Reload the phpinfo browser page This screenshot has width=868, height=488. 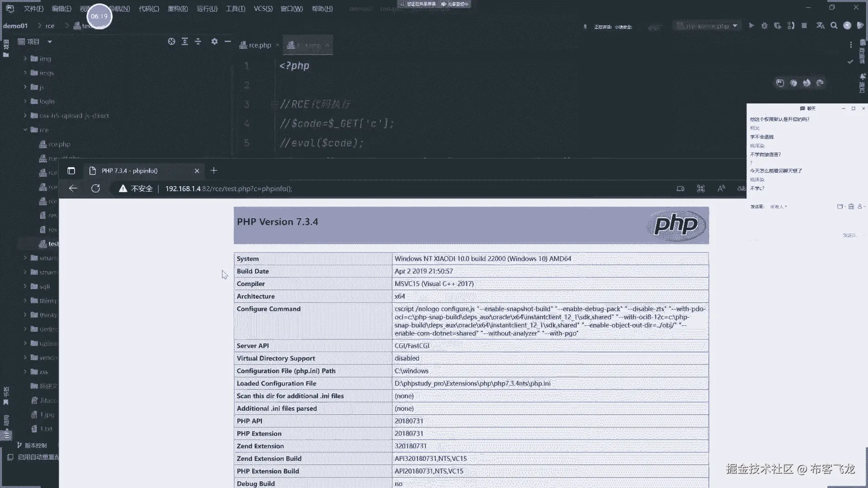[95, 188]
